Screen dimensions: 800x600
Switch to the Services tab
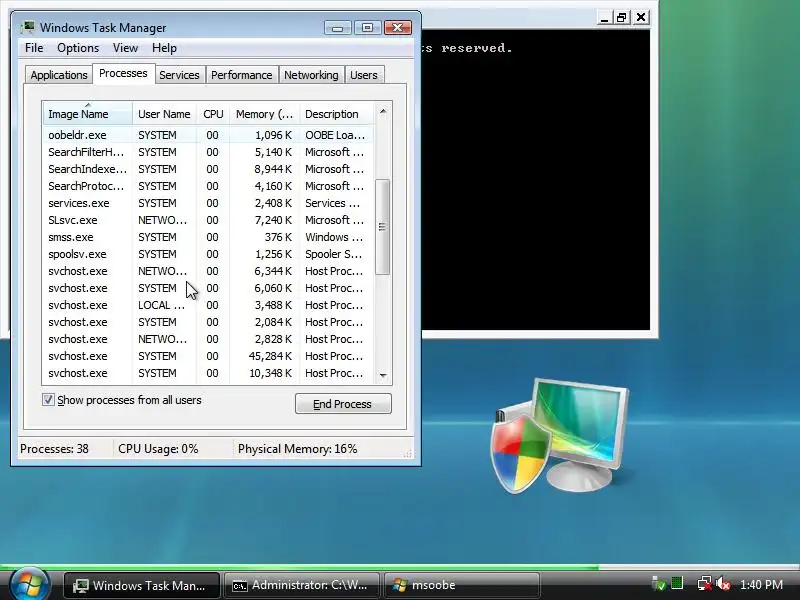pos(179,75)
